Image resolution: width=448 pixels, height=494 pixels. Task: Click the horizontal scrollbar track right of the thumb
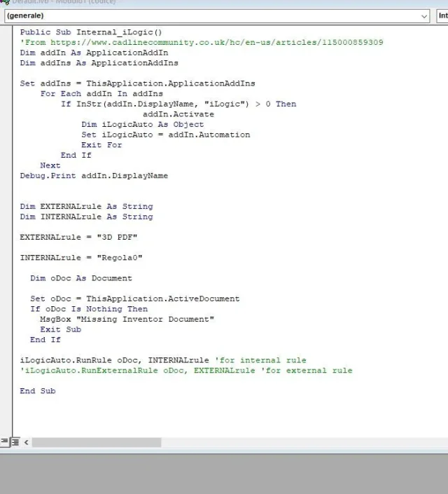(x=304, y=442)
